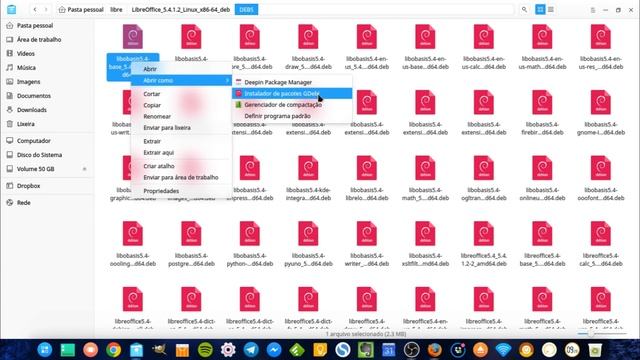Open Downloads in sidebar

(32, 110)
